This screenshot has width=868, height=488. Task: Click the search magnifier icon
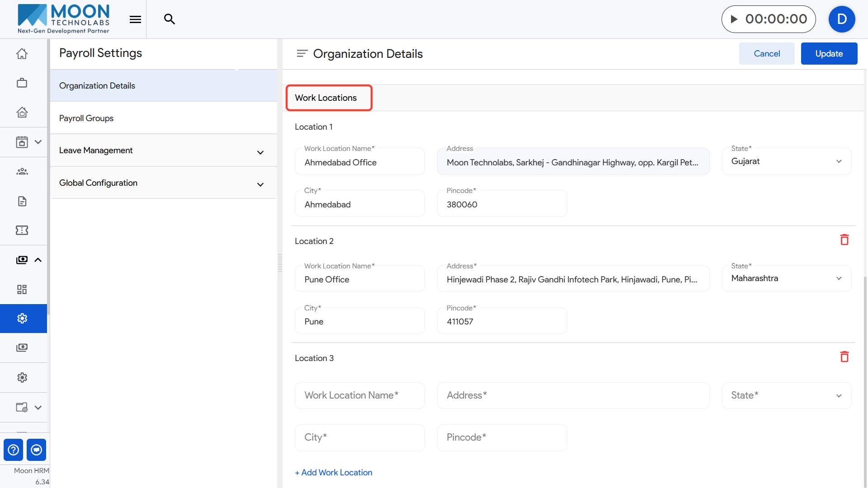(x=170, y=19)
